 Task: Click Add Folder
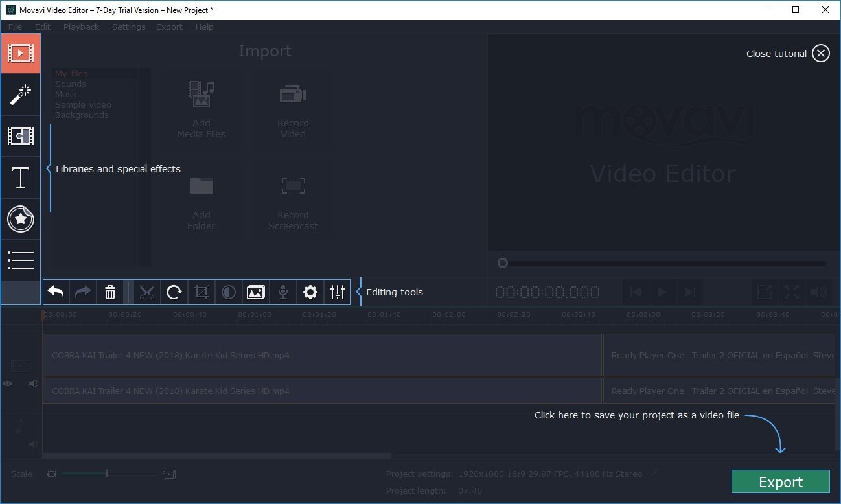click(x=202, y=202)
